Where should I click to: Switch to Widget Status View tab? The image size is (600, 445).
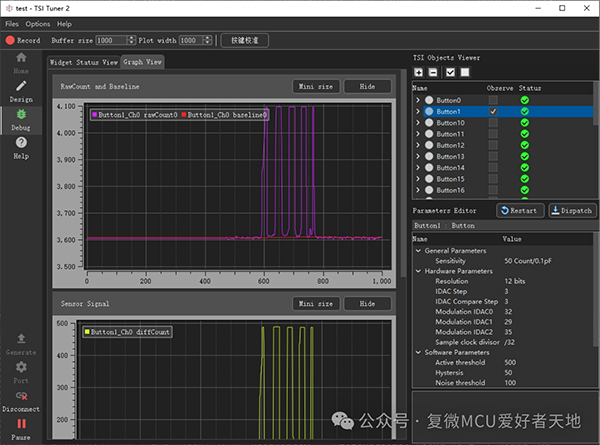tap(83, 62)
